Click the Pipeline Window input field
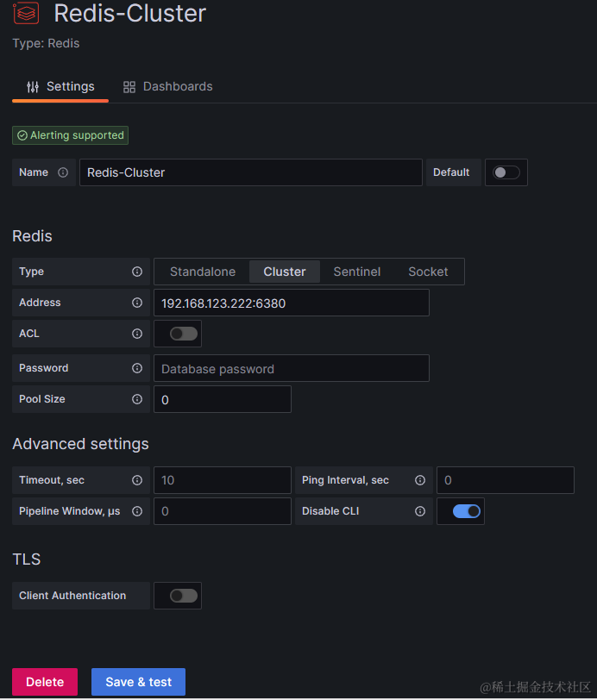The image size is (597, 700). [223, 511]
